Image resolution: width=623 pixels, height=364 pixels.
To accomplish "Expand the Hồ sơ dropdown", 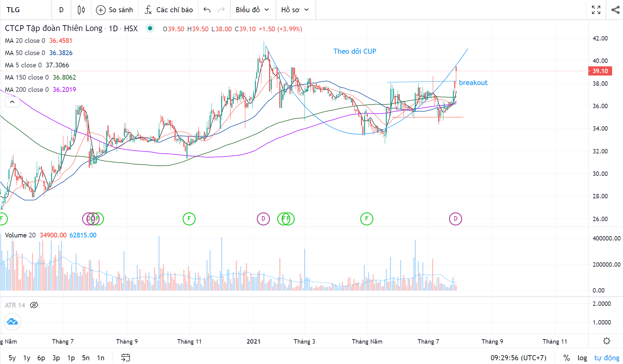I will tap(295, 10).
